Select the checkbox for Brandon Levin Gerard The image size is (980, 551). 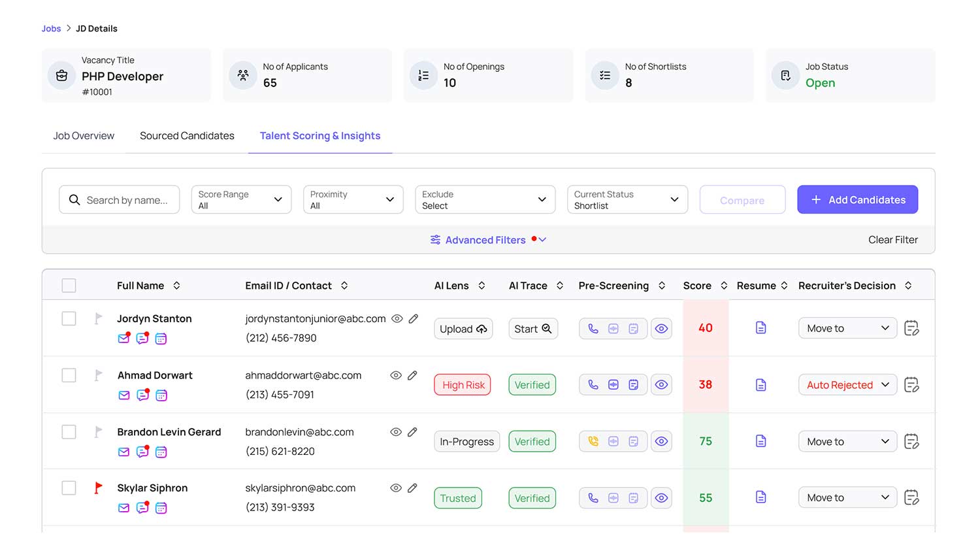[x=69, y=432]
